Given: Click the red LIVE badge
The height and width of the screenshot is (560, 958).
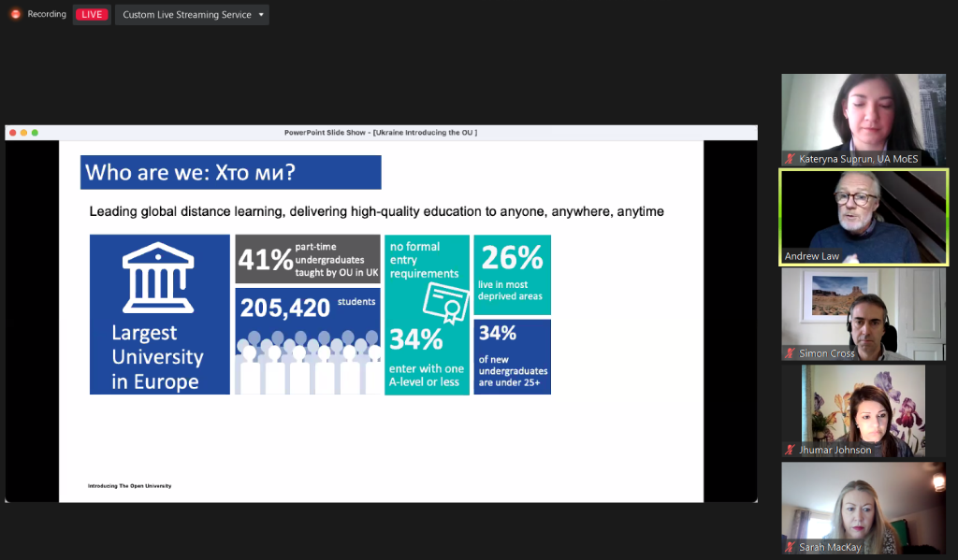Looking at the screenshot, I should (x=92, y=15).
